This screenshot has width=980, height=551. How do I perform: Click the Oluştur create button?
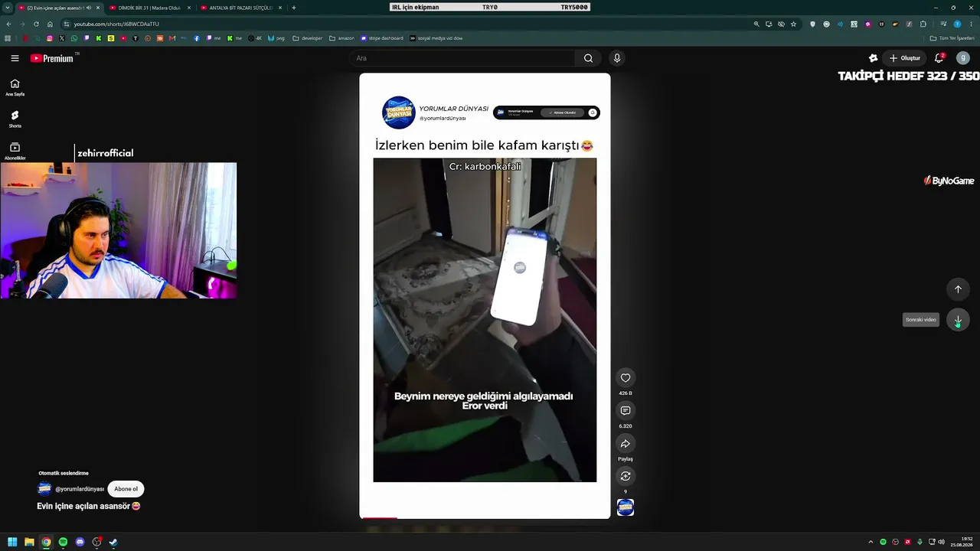click(905, 58)
